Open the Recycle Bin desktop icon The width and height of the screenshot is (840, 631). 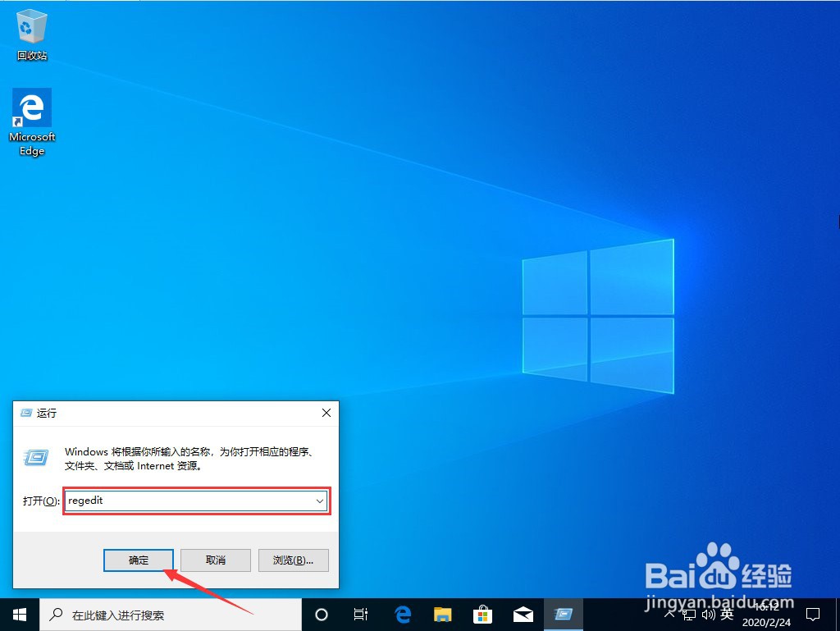coord(32,35)
